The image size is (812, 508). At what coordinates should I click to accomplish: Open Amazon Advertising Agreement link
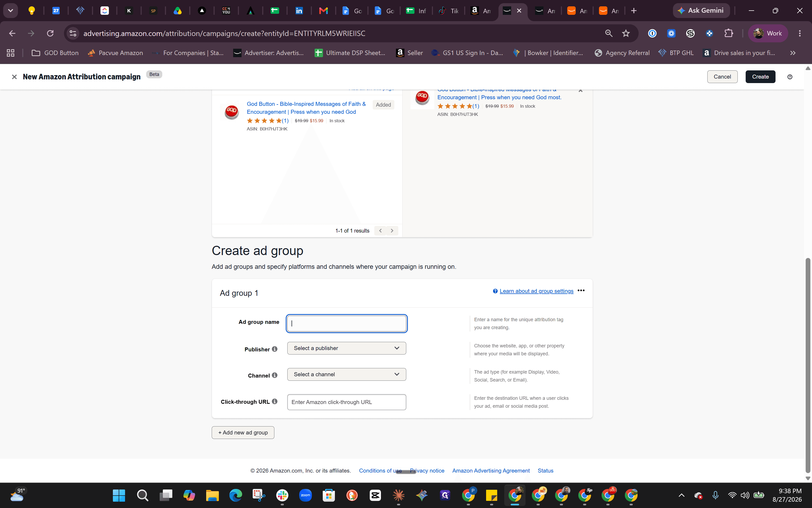coord(491,471)
